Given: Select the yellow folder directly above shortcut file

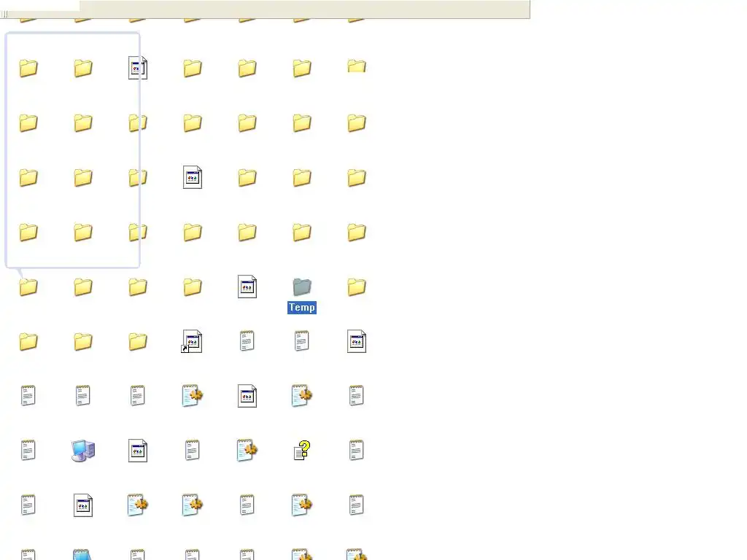Looking at the screenshot, I should point(193,287).
